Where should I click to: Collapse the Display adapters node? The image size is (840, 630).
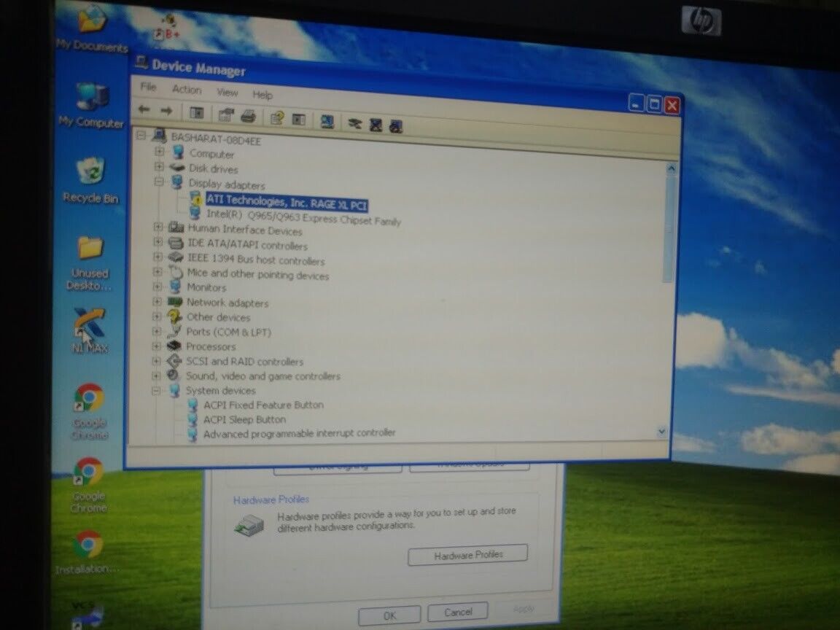coord(159,182)
